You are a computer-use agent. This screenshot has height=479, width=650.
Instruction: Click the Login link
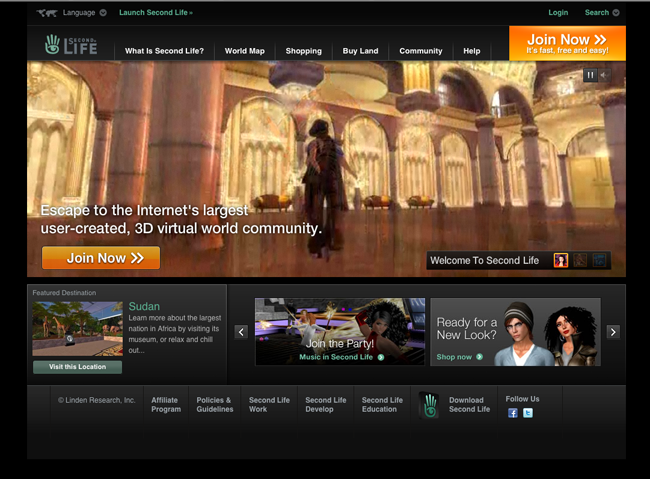click(x=558, y=13)
